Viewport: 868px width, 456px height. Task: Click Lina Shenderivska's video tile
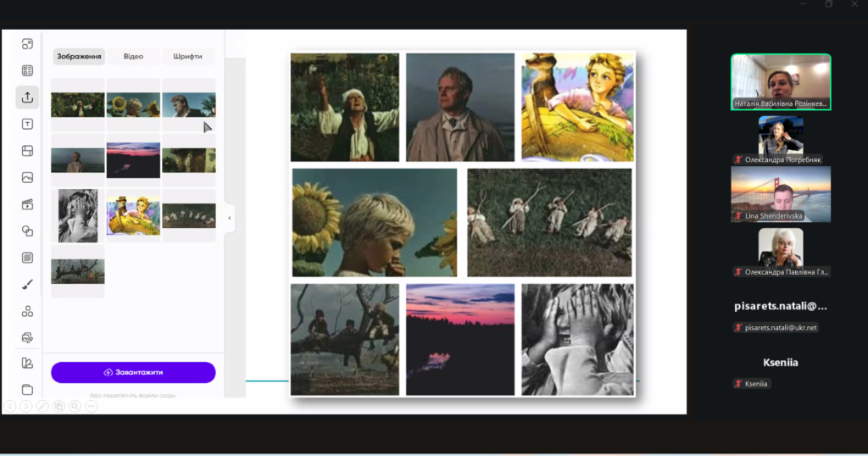click(x=780, y=193)
